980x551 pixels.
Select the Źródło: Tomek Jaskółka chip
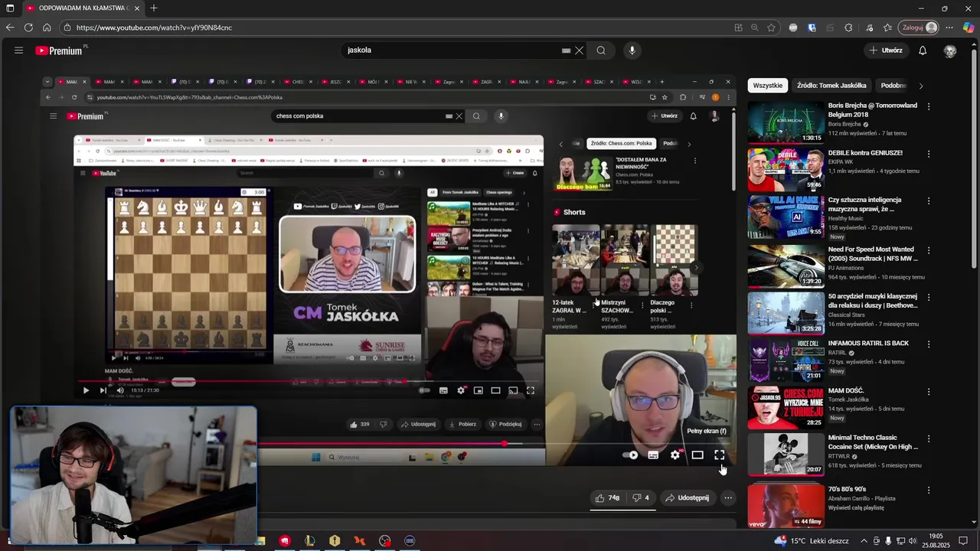pos(831,86)
